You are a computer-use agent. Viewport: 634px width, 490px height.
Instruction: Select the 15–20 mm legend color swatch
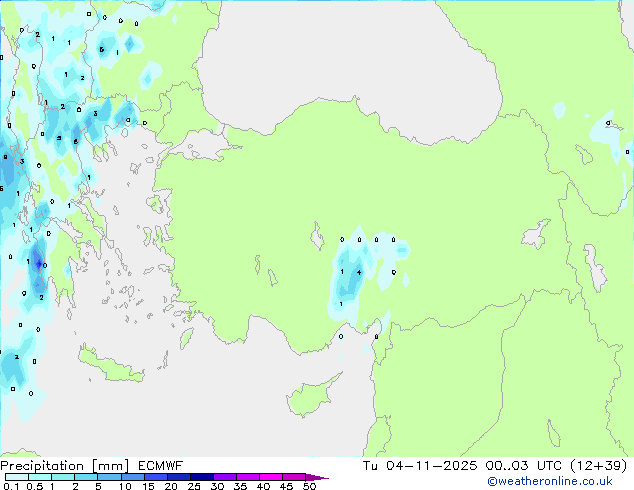(155, 477)
